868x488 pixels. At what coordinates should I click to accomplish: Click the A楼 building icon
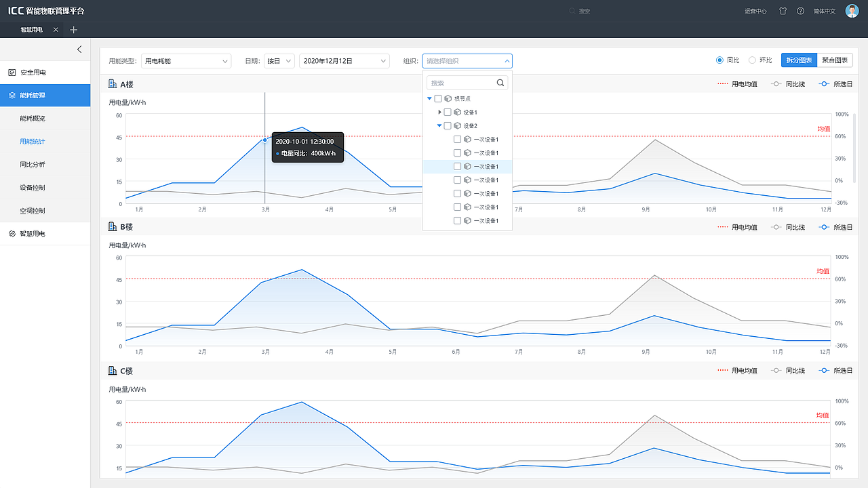(113, 84)
